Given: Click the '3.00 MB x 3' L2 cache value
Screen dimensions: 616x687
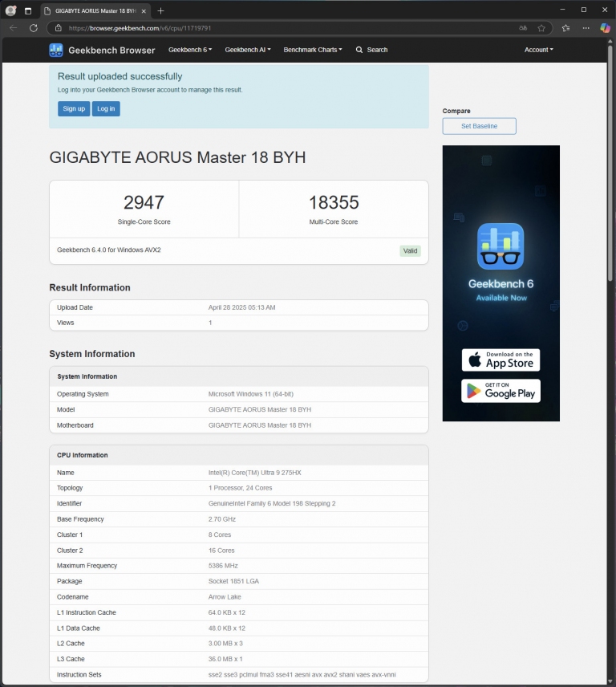Looking at the screenshot, I should pos(225,644).
